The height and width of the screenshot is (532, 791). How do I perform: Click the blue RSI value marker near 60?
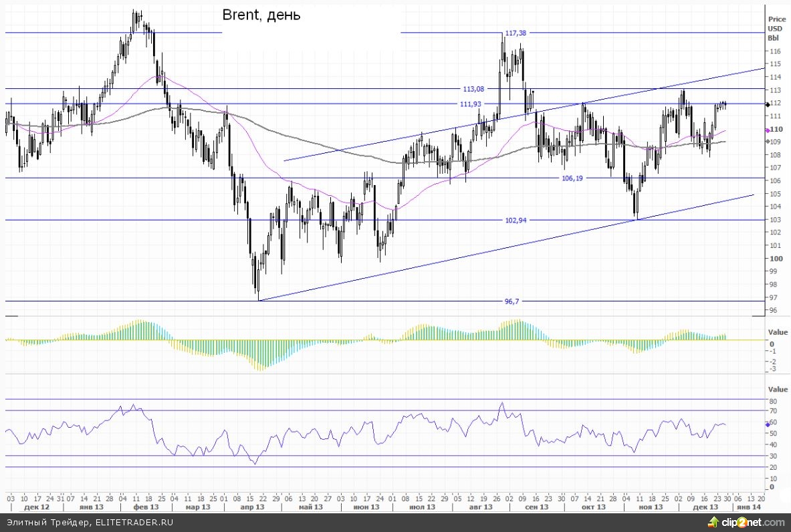(767, 424)
